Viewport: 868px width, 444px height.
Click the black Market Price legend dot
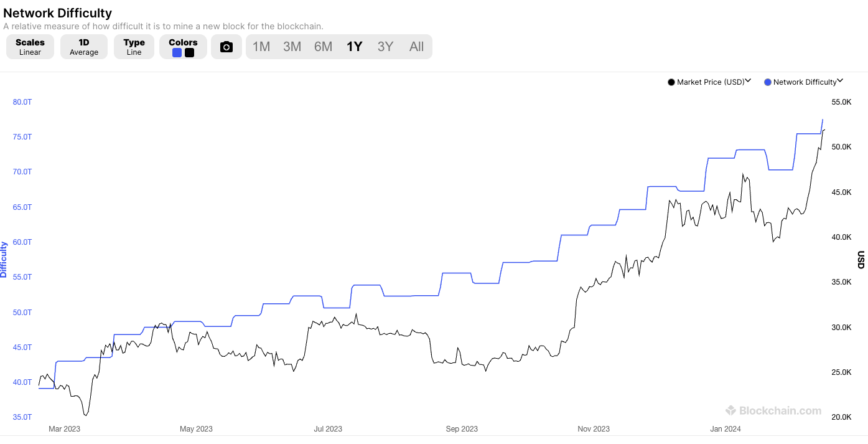pos(671,82)
